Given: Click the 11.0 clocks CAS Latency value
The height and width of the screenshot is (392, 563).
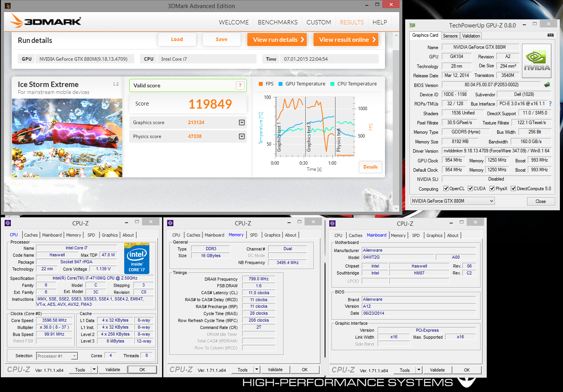Looking at the screenshot, I should (x=258, y=293).
